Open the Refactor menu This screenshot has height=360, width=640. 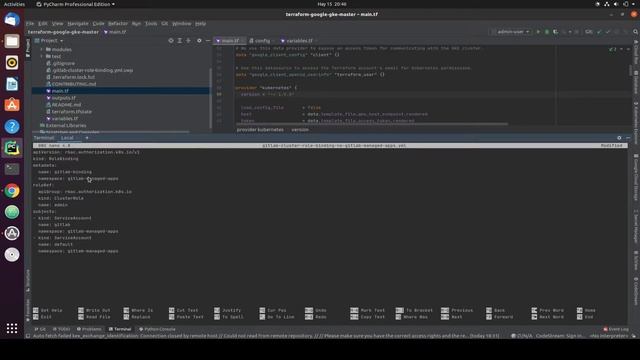pos(118,24)
